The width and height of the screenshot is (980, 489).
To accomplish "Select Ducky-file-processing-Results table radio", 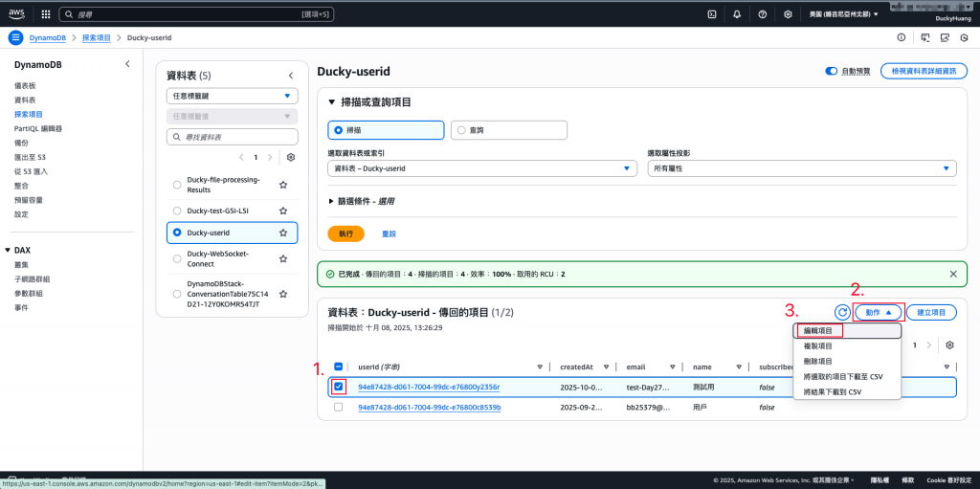I will pyautogui.click(x=176, y=185).
